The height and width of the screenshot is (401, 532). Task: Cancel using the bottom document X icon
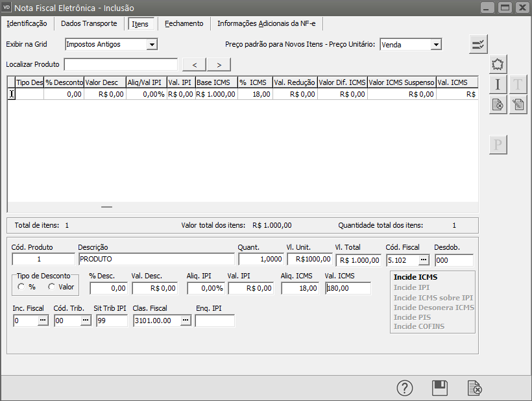tap(475, 388)
